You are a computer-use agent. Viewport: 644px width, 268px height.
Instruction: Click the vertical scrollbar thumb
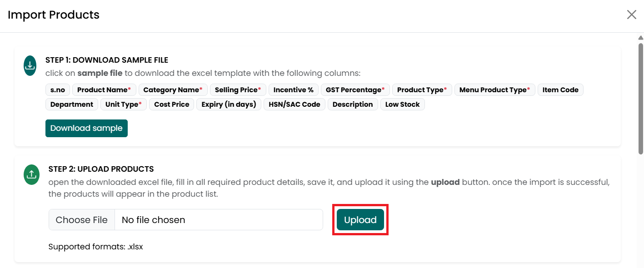pyautogui.click(x=640, y=99)
